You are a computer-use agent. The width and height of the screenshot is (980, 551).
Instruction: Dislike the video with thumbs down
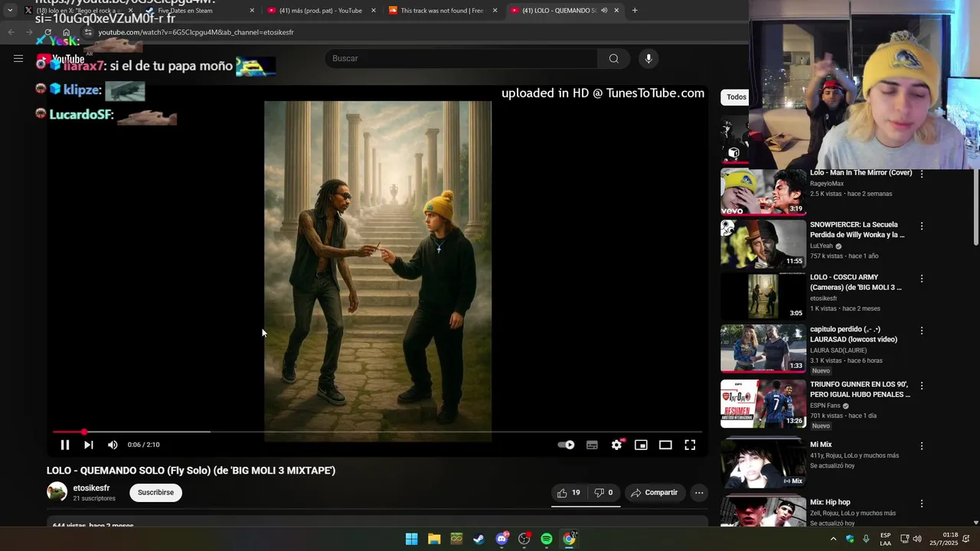tap(603, 493)
